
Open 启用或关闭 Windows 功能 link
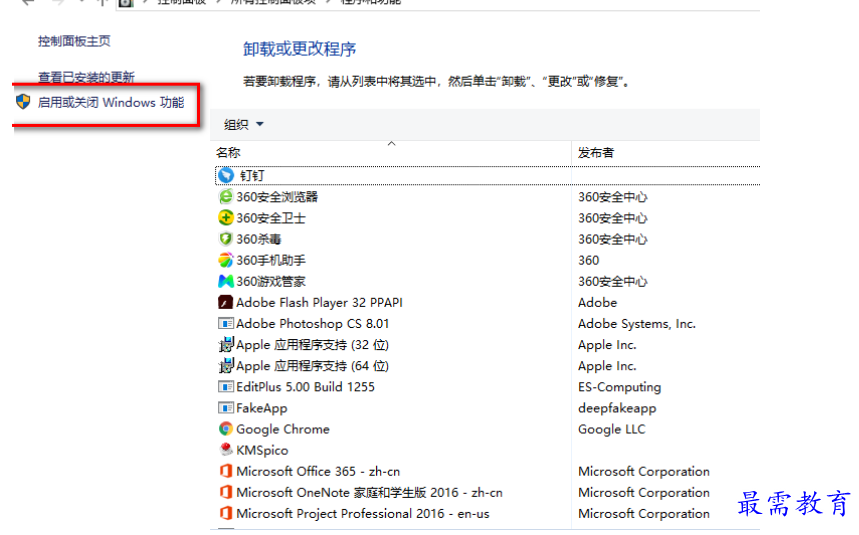tap(111, 102)
